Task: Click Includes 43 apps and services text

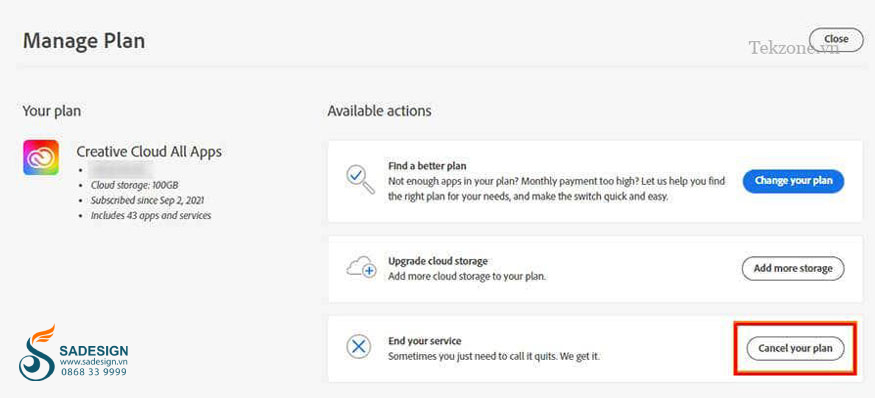Action: pyautogui.click(x=151, y=215)
